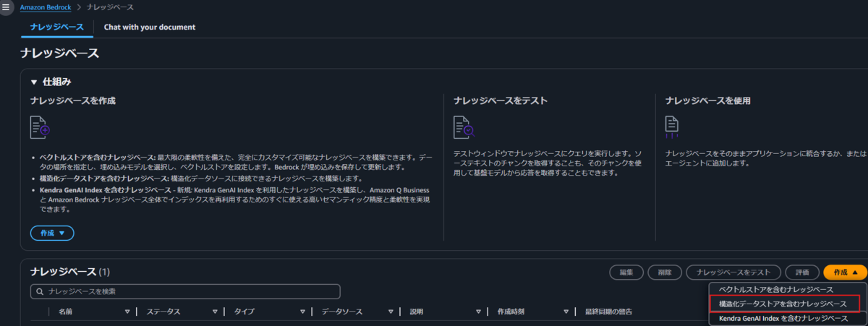Collapse the 仕組み section triangle

pyautogui.click(x=34, y=82)
